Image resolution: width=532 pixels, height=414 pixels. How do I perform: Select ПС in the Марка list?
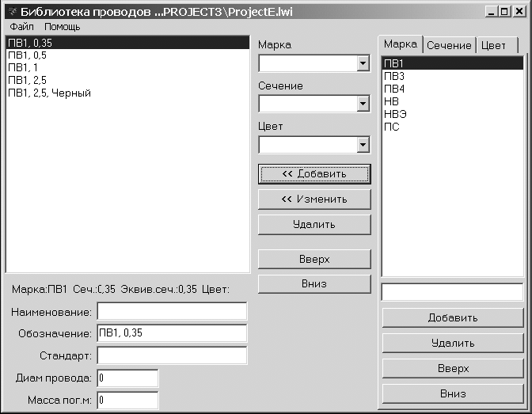[453, 127]
